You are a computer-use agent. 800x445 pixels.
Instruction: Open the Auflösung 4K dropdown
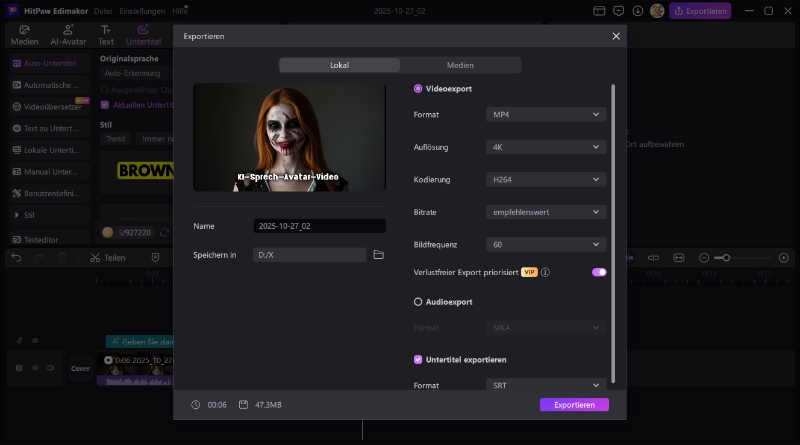(546, 147)
